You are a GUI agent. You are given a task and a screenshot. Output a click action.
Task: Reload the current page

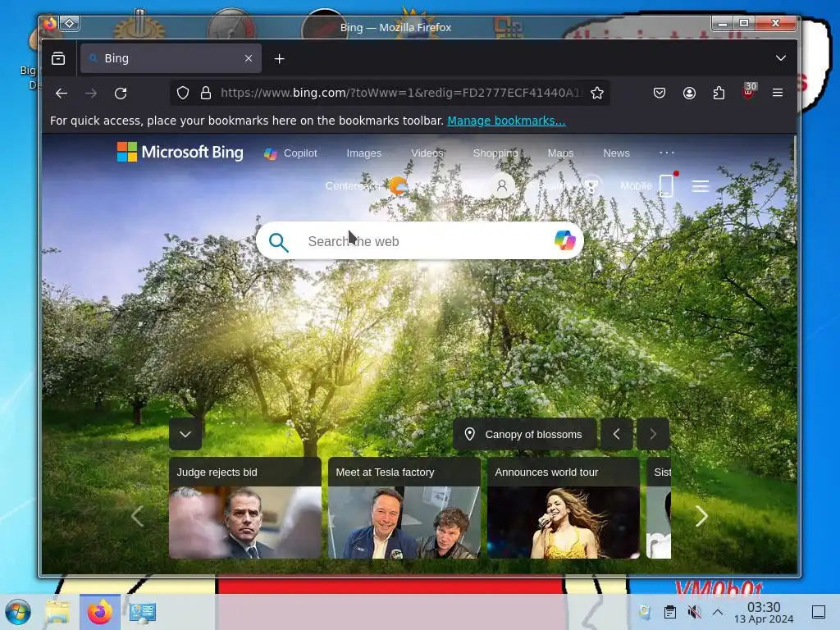click(x=121, y=94)
